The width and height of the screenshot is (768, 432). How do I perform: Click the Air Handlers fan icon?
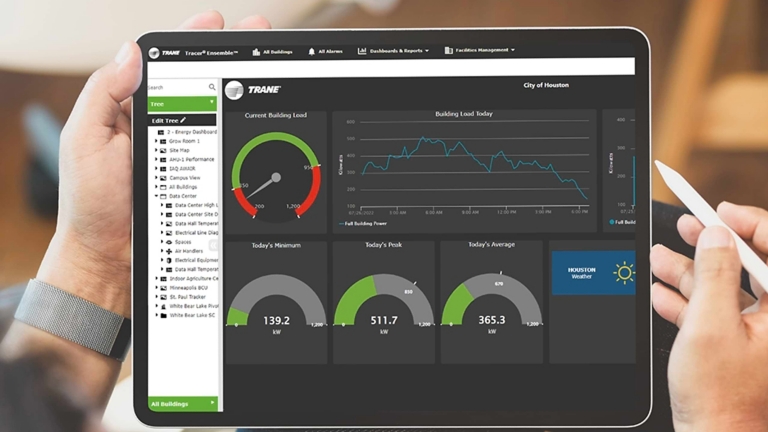(x=169, y=251)
